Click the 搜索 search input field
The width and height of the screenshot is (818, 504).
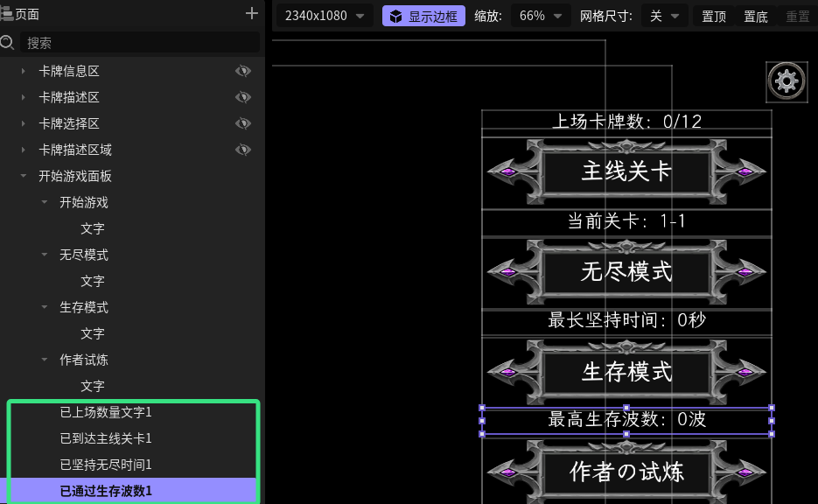[x=139, y=43]
